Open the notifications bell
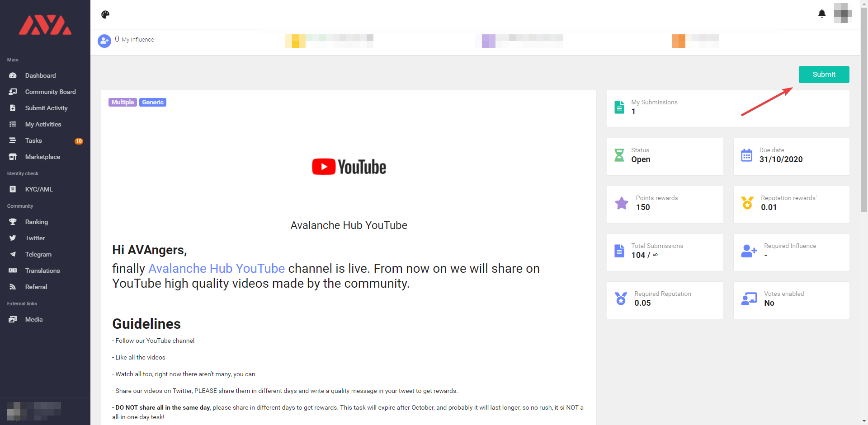This screenshot has width=868, height=425. 822,14
